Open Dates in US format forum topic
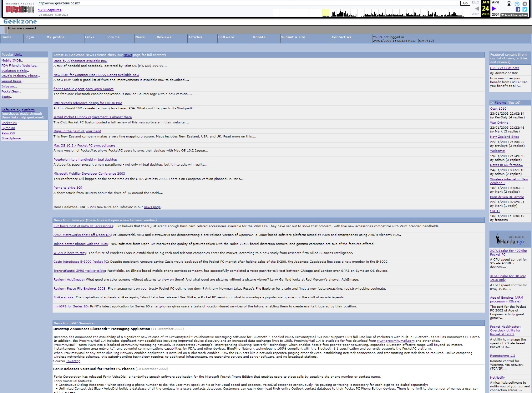 point(506,165)
